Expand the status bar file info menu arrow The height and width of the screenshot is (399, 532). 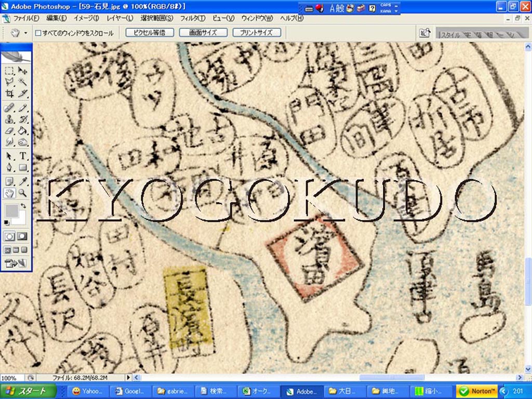coord(128,377)
